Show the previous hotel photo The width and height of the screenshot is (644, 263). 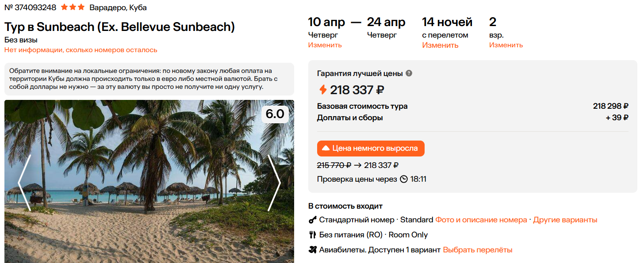[24, 182]
